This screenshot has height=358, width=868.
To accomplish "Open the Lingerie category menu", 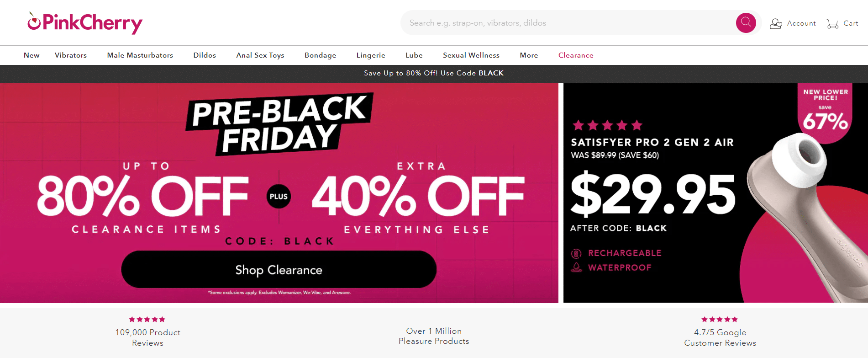I will click(371, 55).
